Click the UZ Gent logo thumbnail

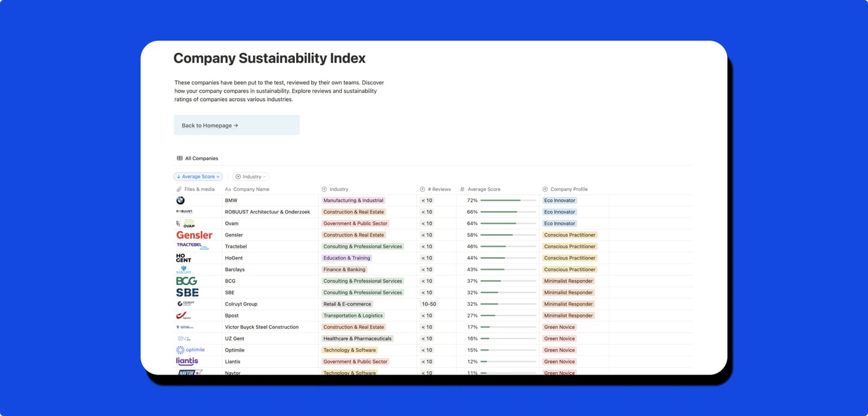coord(184,338)
